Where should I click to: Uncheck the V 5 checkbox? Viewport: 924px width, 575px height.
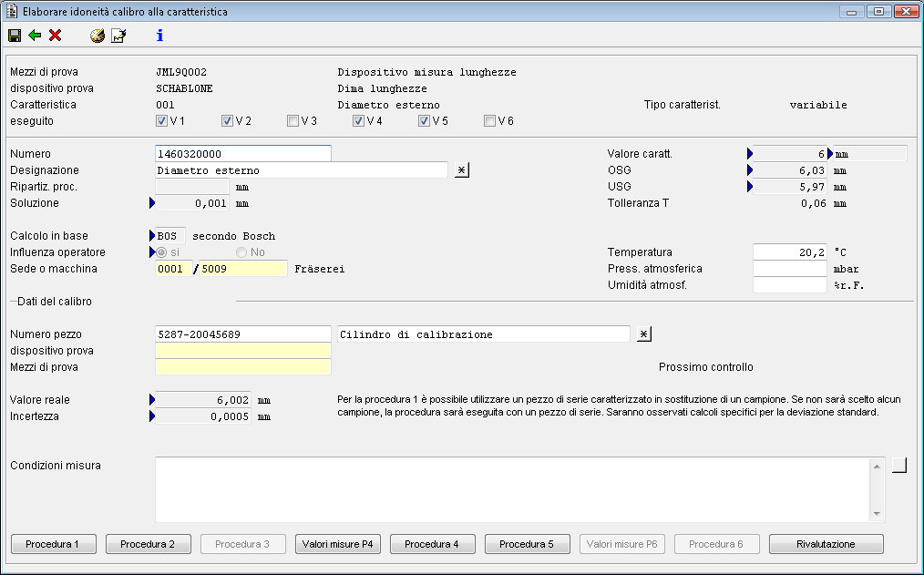(x=424, y=121)
